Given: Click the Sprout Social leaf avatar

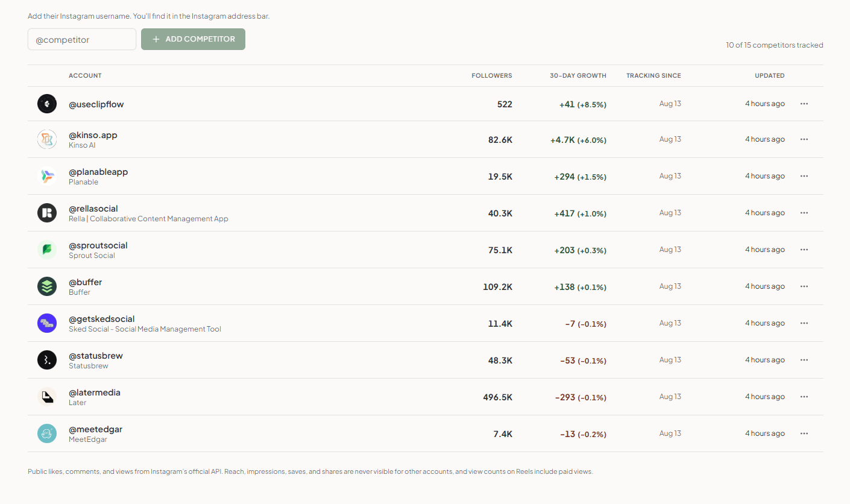Looking at the screenshot, I should pyautogui.click(x=47, y=250).
